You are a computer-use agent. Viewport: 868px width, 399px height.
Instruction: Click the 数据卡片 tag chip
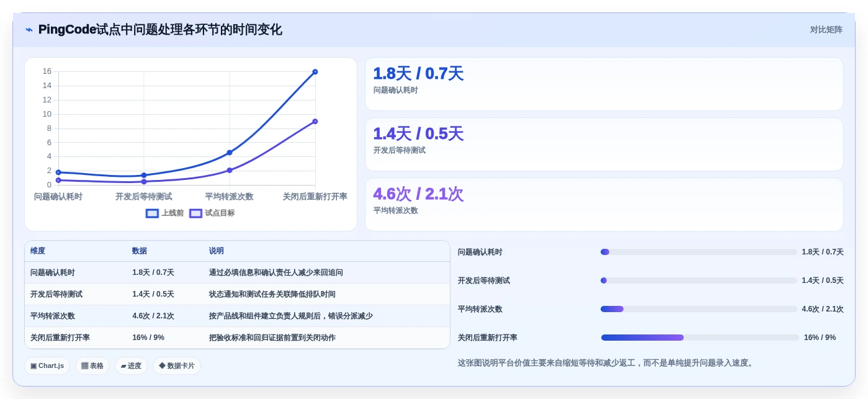click(177, 366)
